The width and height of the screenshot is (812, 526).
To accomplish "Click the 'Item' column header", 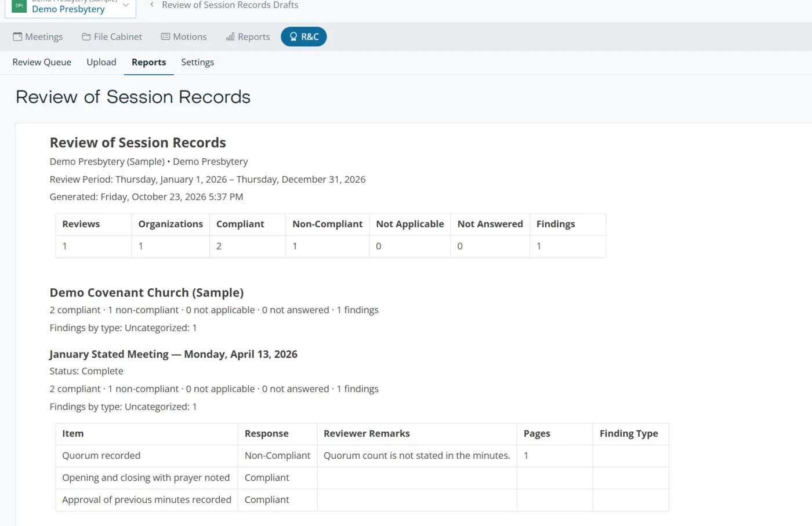I will pyautogui.click(x=147, y=434).
